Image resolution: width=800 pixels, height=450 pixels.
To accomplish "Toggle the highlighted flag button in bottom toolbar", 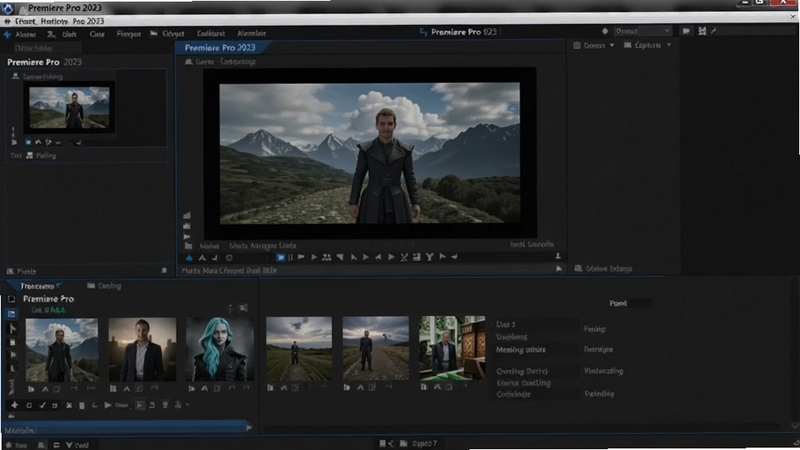I will (140, 405).
